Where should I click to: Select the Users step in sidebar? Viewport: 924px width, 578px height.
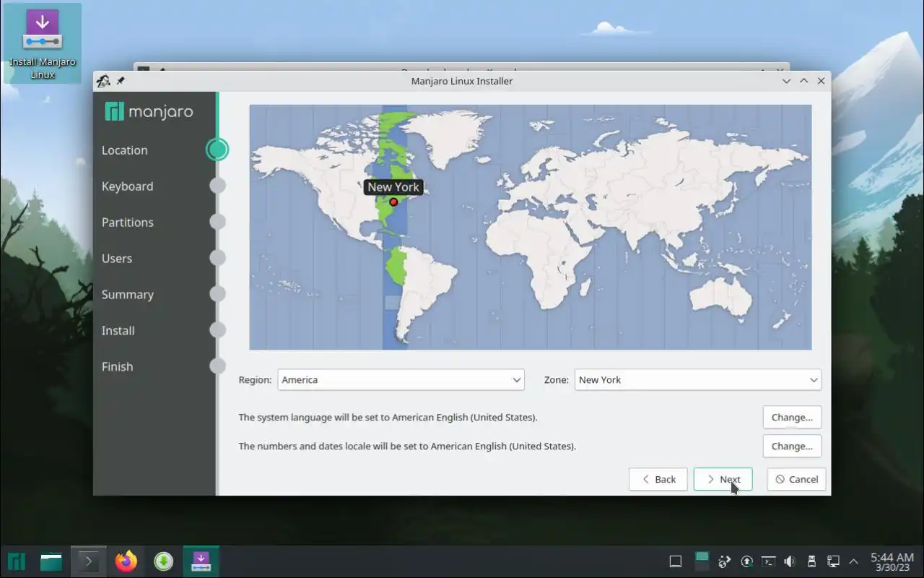click(x=117, y=259)
